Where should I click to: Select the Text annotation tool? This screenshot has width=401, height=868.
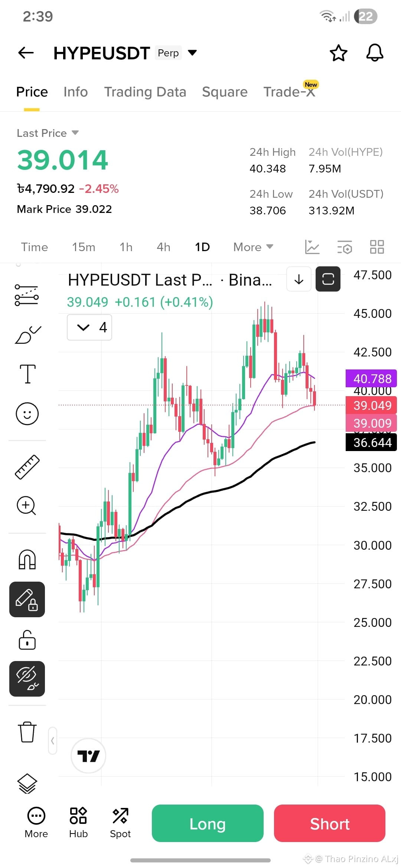[x=27, y=374]
